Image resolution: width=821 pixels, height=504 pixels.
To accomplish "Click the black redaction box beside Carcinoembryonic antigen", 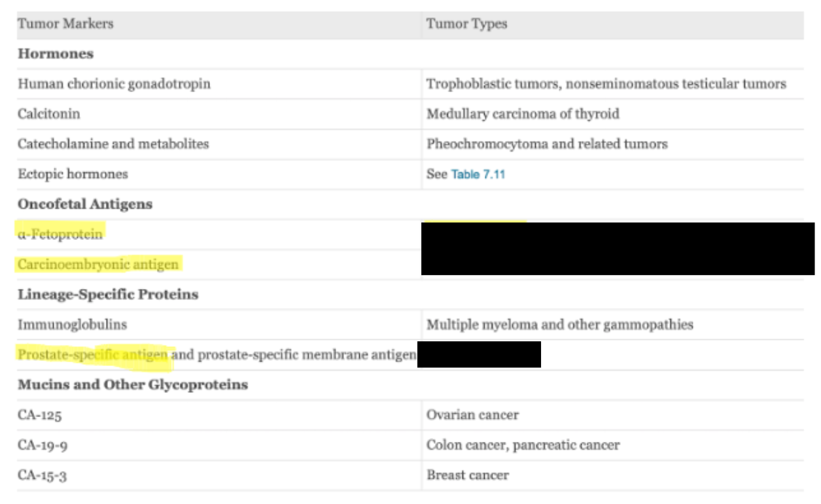I will (x=618, y=248).
